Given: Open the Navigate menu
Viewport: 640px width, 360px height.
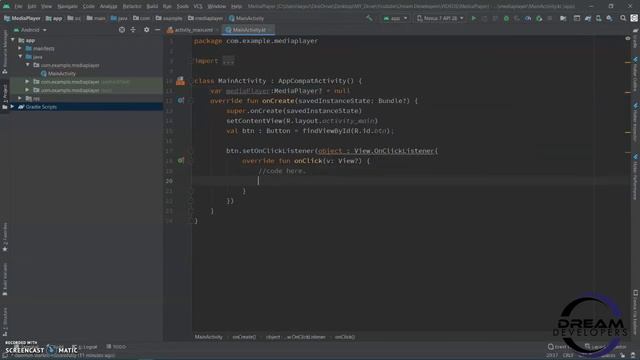Looking at the screenshot, I should [67, 6].
